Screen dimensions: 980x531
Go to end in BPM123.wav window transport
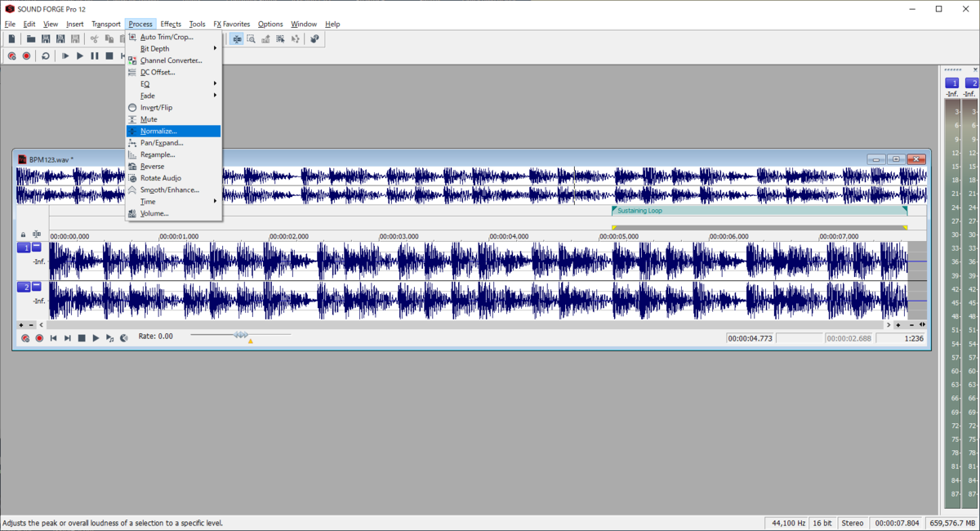click(x=68, y=337)
